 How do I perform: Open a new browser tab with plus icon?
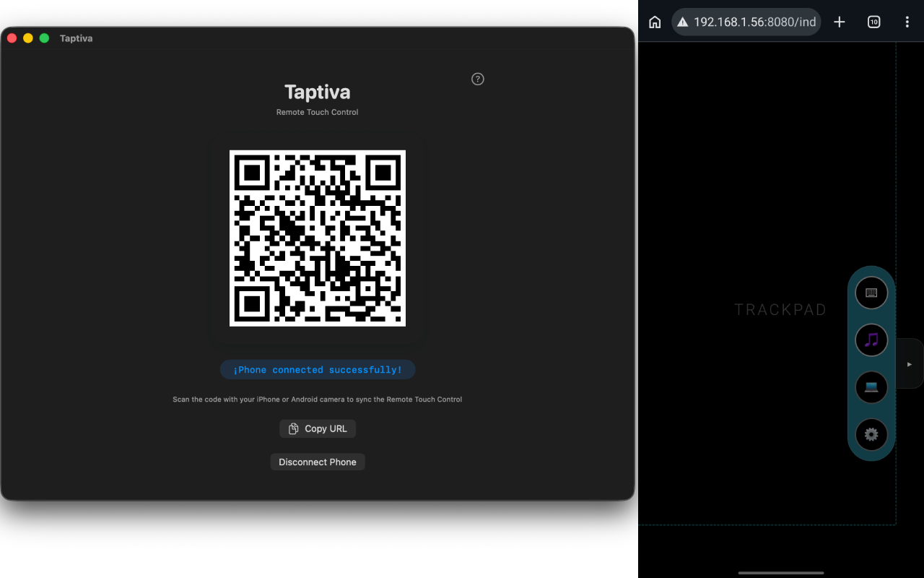840,22
